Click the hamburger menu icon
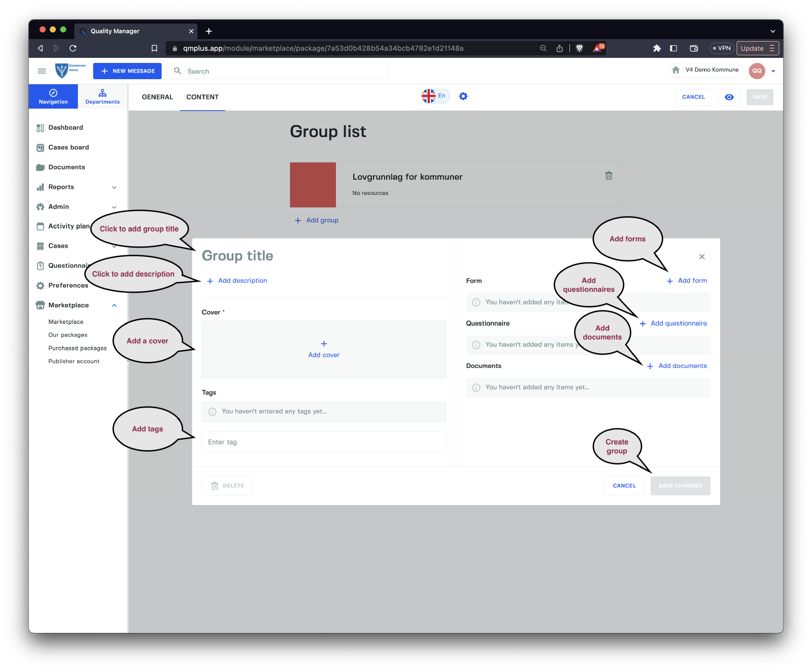 click(x=42, y=71)
